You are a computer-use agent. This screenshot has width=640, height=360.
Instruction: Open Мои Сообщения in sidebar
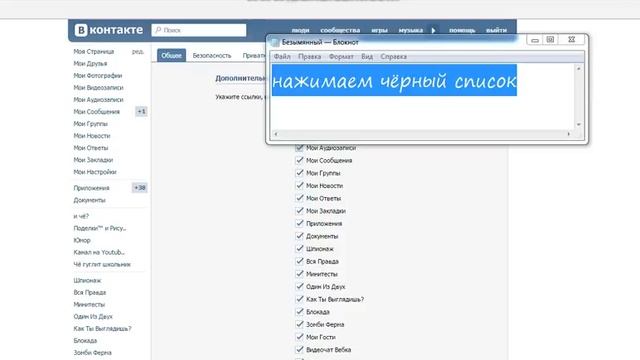click(96, 112)
